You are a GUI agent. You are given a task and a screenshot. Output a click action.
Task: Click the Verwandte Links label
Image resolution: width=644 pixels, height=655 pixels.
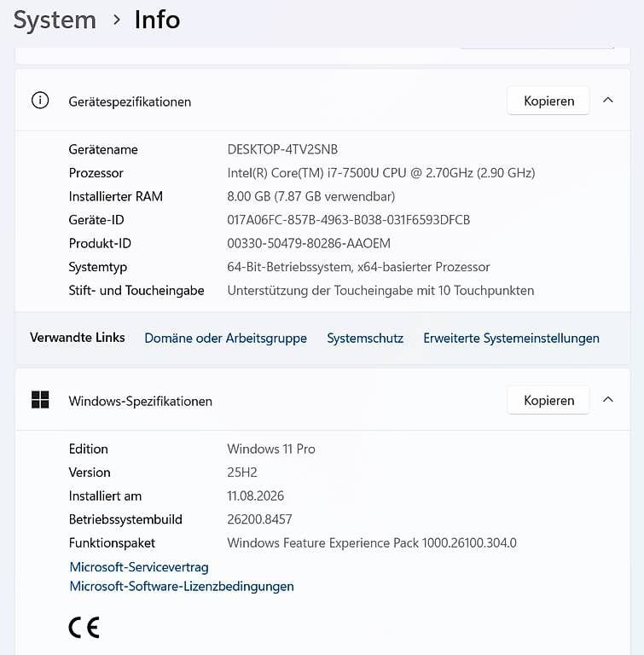click(78, 337)
